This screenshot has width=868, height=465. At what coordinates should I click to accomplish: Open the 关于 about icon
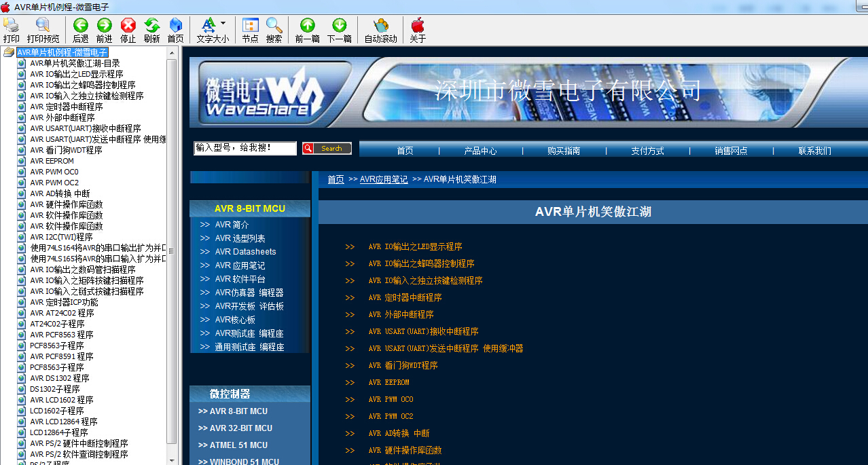pos(418,25)
